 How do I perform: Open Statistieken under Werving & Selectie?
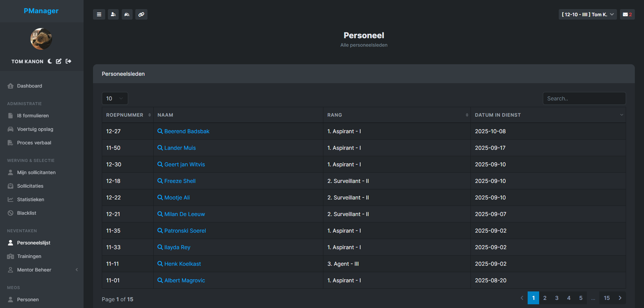pos(30,199)
